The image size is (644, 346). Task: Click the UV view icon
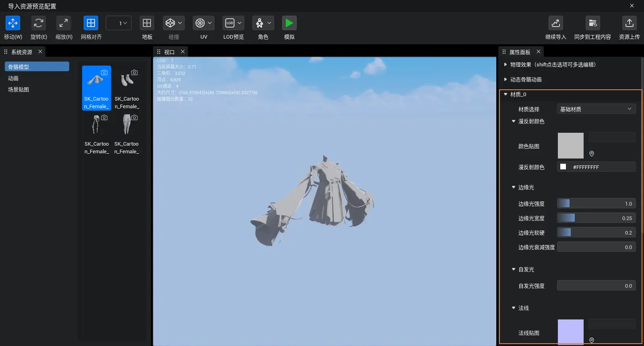[200, 23]
